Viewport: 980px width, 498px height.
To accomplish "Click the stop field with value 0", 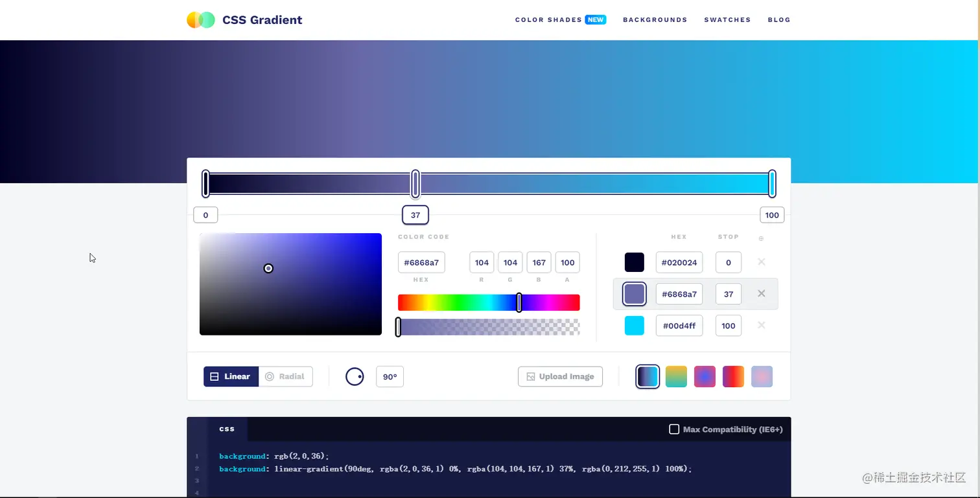I will (x=729, y=262).
